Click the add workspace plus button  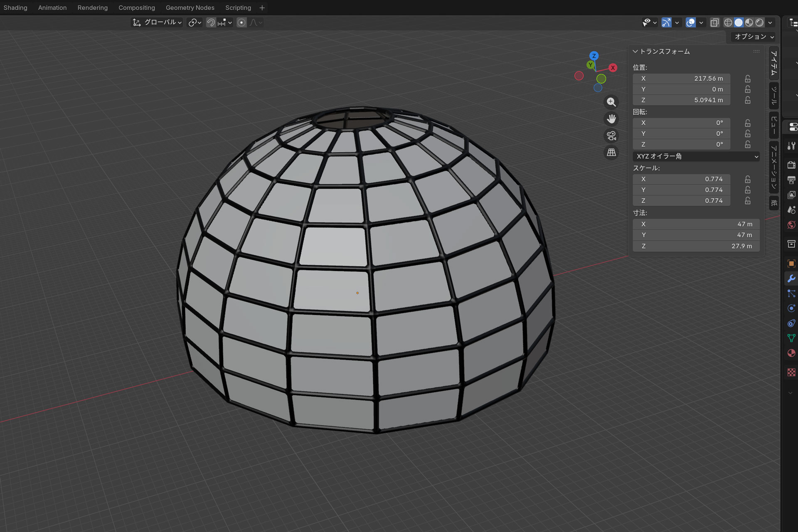pyautogui.click(x=262, y=7)
